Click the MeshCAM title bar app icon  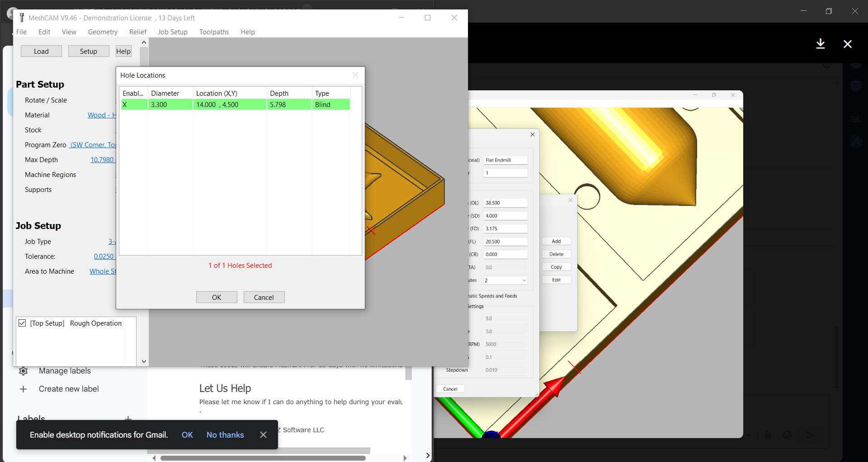pyautogui.click(x=21, y=18)
